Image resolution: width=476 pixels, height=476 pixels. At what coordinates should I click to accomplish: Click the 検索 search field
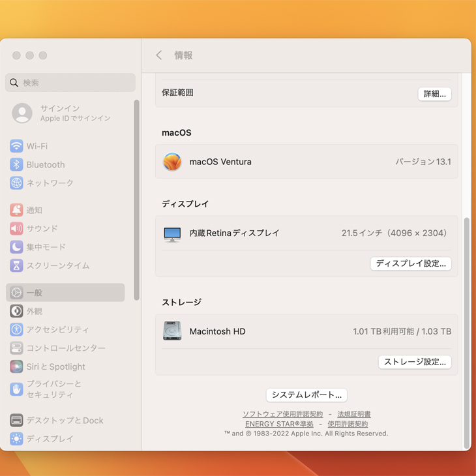tap(70, 83)
